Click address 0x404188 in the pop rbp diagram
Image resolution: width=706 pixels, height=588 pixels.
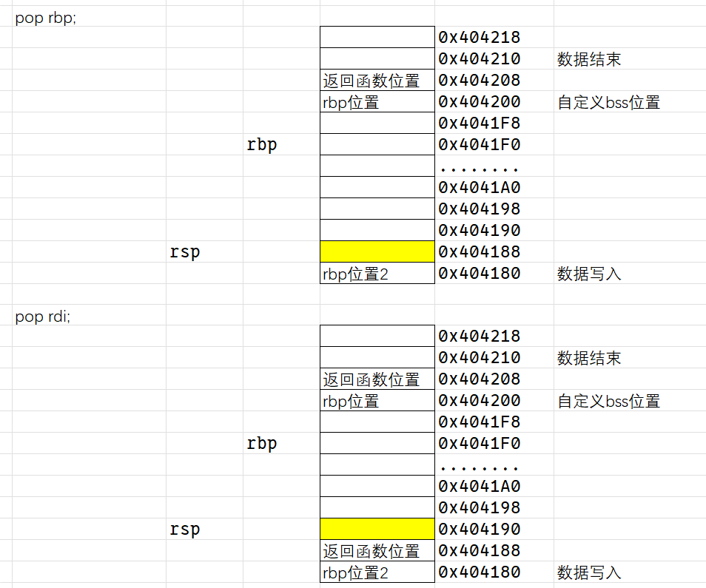click(479, 252)
